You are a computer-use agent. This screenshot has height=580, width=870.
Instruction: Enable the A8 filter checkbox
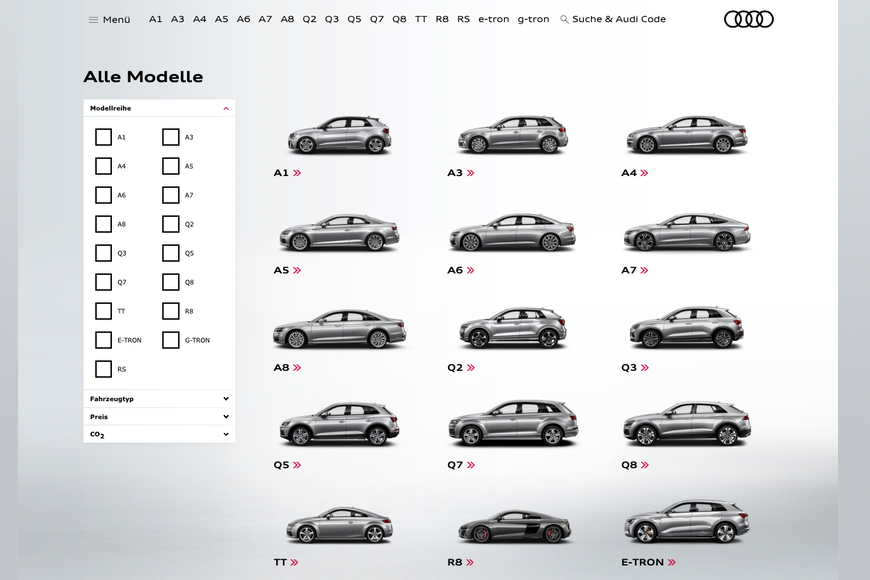103,224
